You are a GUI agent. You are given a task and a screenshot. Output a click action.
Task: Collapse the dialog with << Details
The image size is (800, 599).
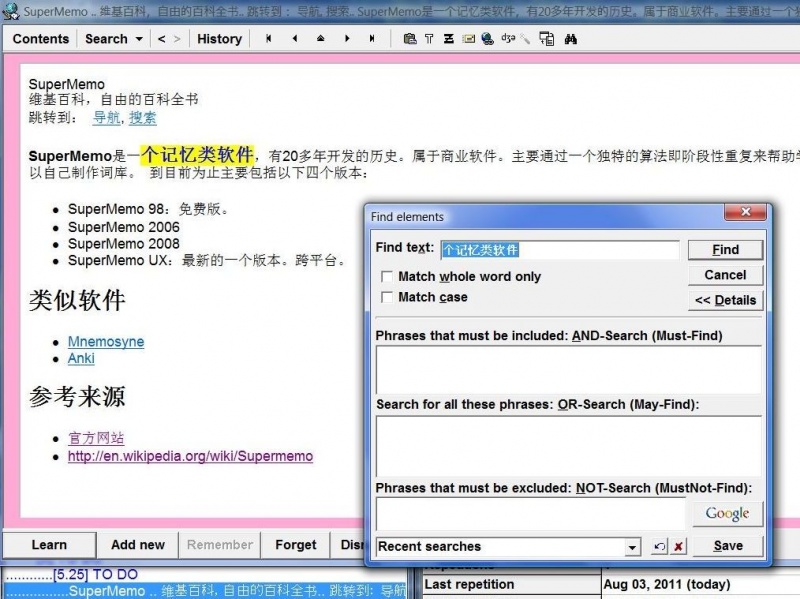(x=726, y=300)
